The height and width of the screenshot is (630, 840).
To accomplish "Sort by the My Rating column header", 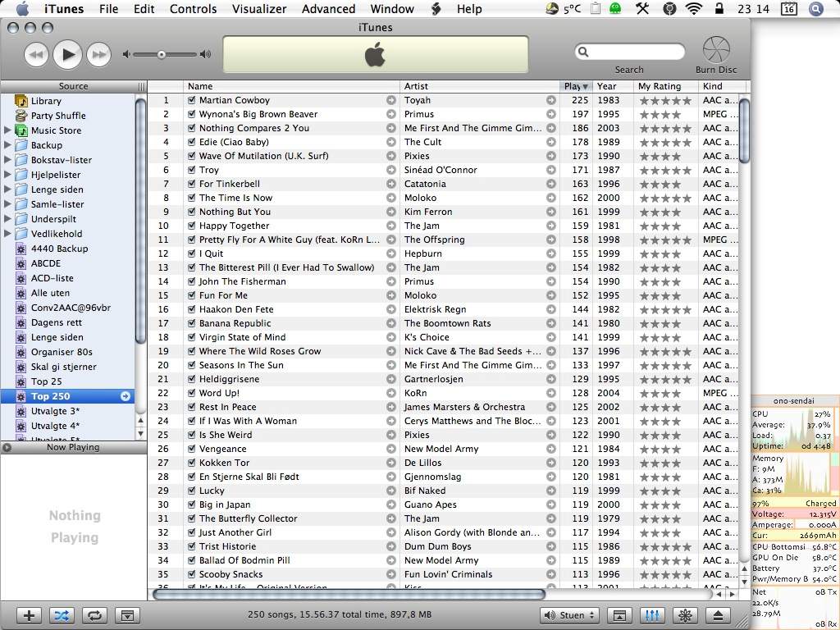I will pos(666,86).
